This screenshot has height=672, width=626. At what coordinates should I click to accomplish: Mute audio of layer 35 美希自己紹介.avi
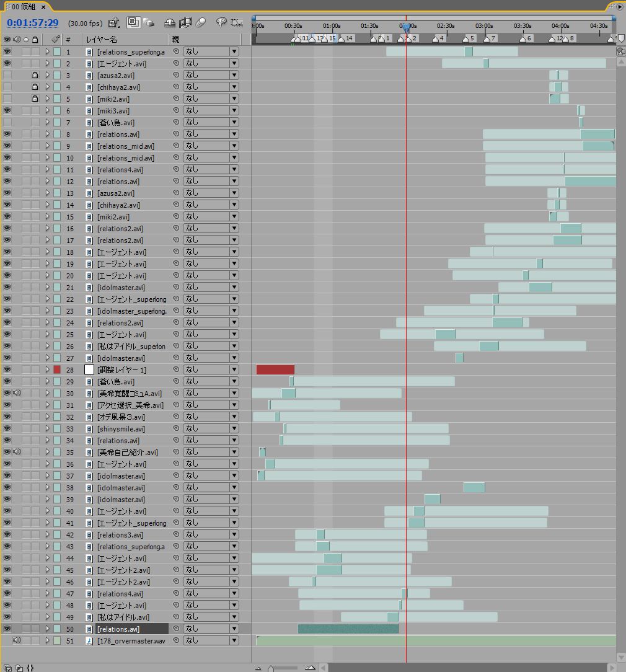pos(17,451)
